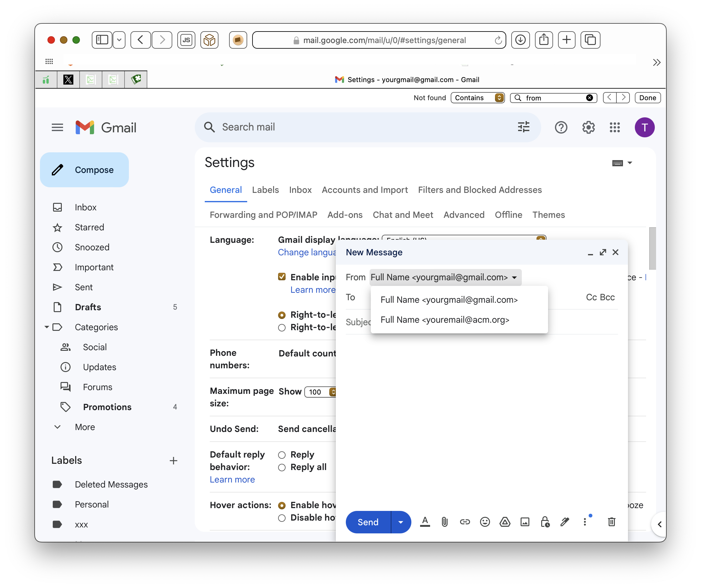Select Disable hover actions radio button
Image resolution: width=701 pixels, height=588 pixels.
(282, 518)
